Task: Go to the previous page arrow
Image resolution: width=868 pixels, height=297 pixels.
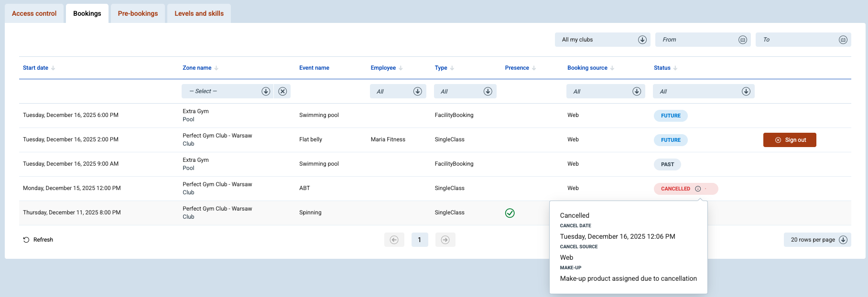Action: tap(394, 240)
